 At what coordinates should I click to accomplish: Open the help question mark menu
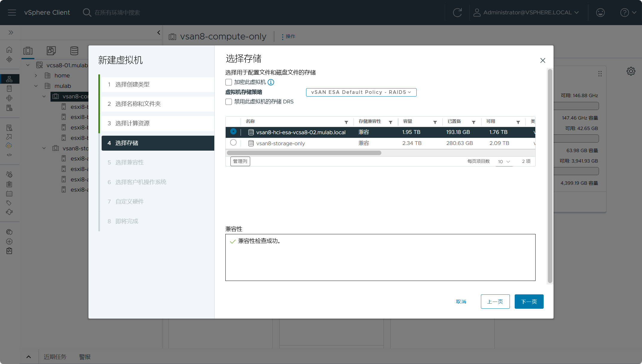click(628, 13)
